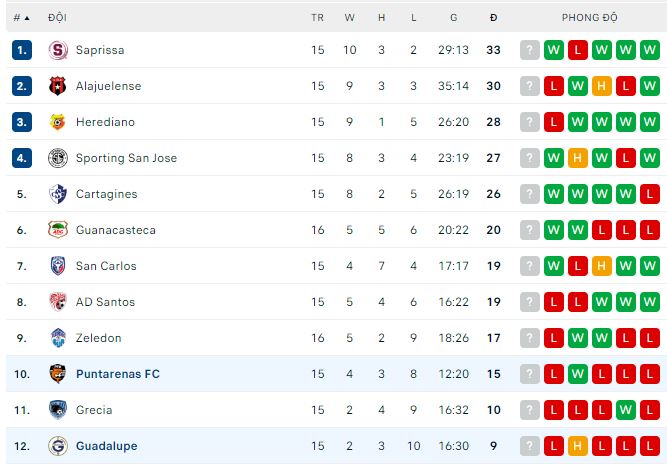Click the Saprissa team logo

(58, 50)
